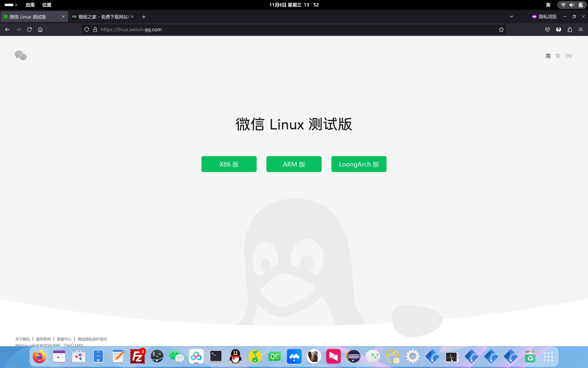Download the ARM 版 build
This screenshot has height=368, width=588.
(294, 164)
